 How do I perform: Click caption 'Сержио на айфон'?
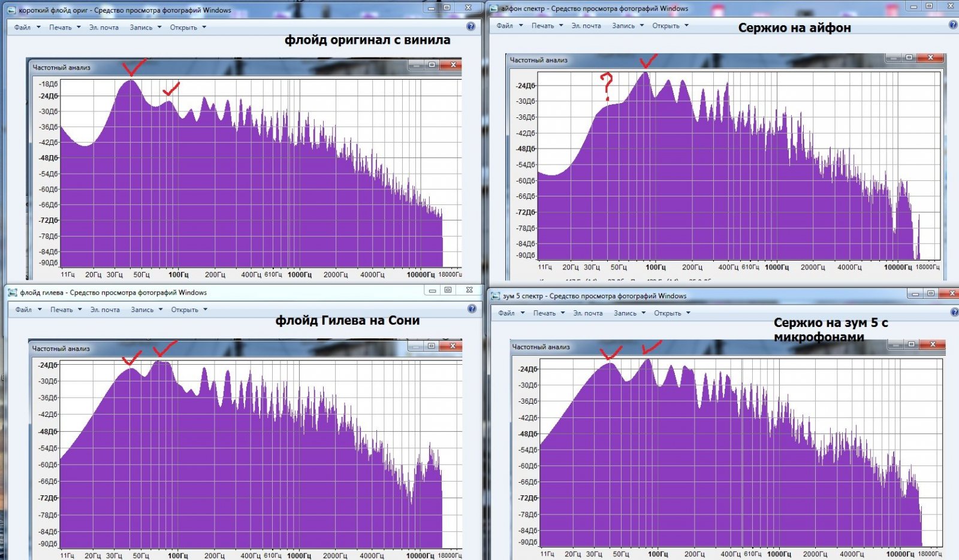click(x=794, y=28)
